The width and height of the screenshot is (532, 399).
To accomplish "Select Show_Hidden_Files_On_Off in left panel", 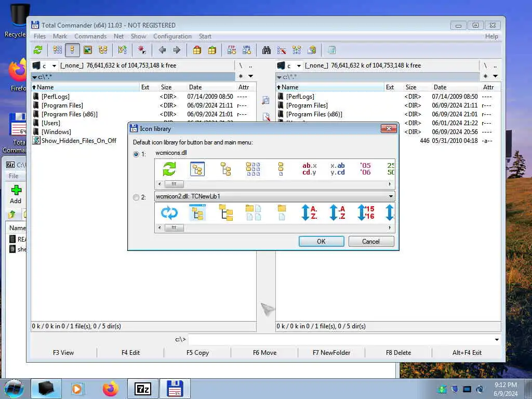I will point(79,140).
